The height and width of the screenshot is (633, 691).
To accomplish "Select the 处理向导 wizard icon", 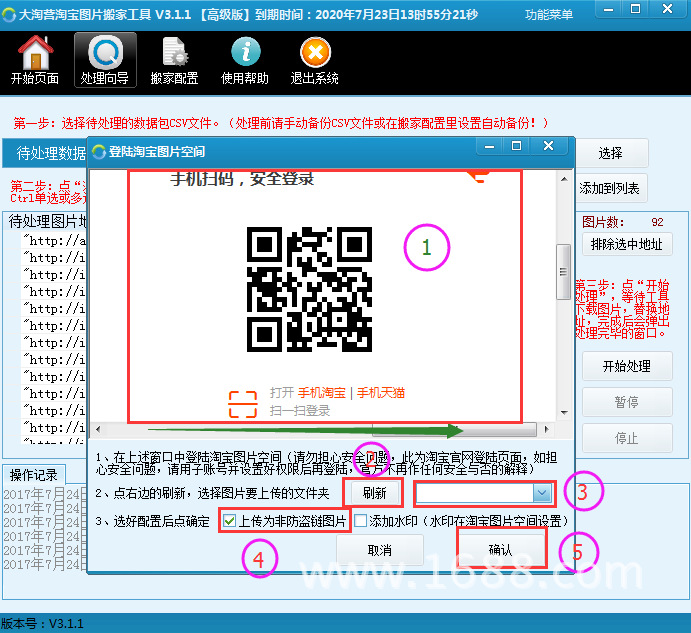I will coord(105,60).
